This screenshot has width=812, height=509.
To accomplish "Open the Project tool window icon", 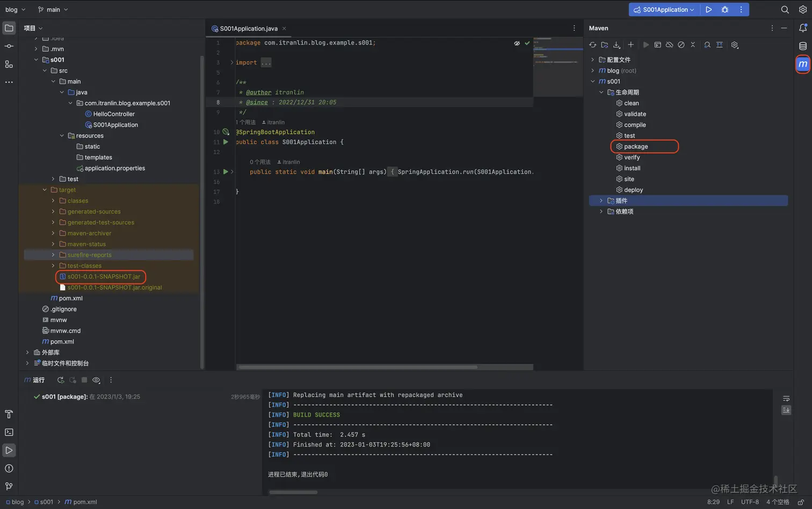I will tap(9, 28).
